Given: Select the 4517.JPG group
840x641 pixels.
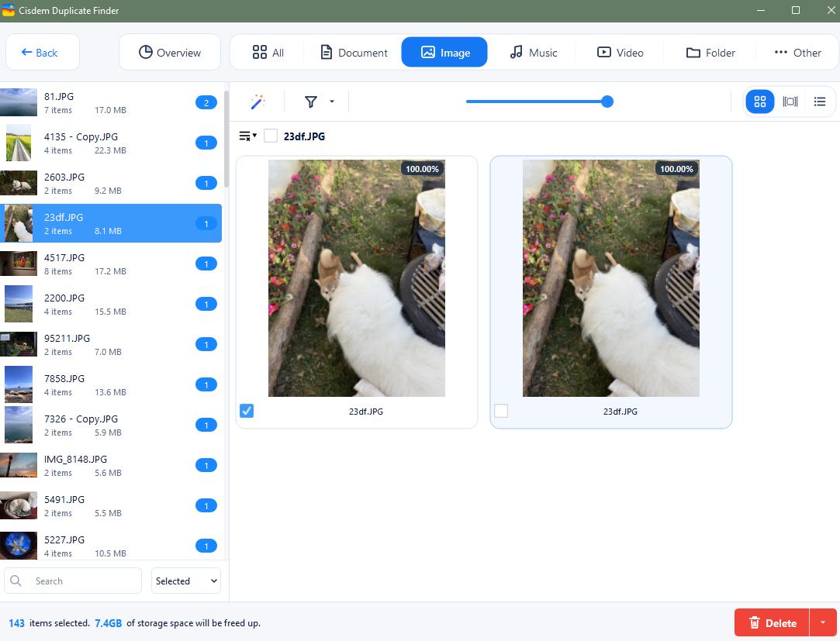Looking at the screenshot, I should pyautogui.click(x=111, y=264).
